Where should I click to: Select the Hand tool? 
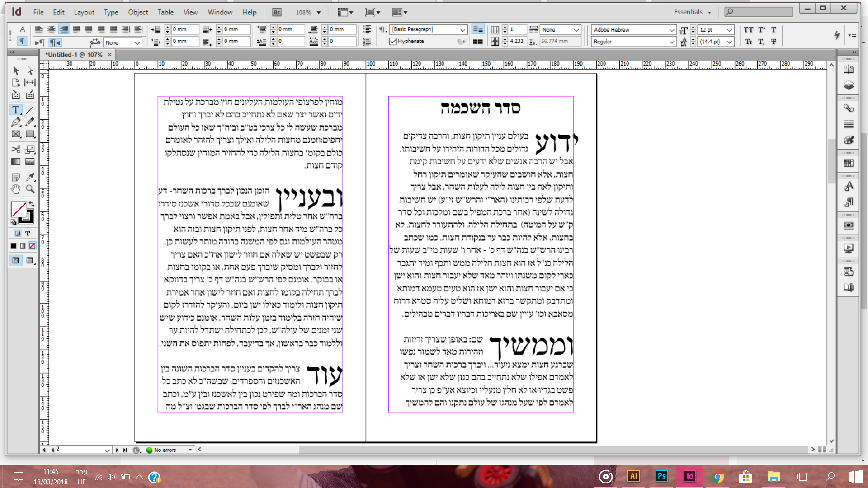pyautogui.click(x=16, y=189)
